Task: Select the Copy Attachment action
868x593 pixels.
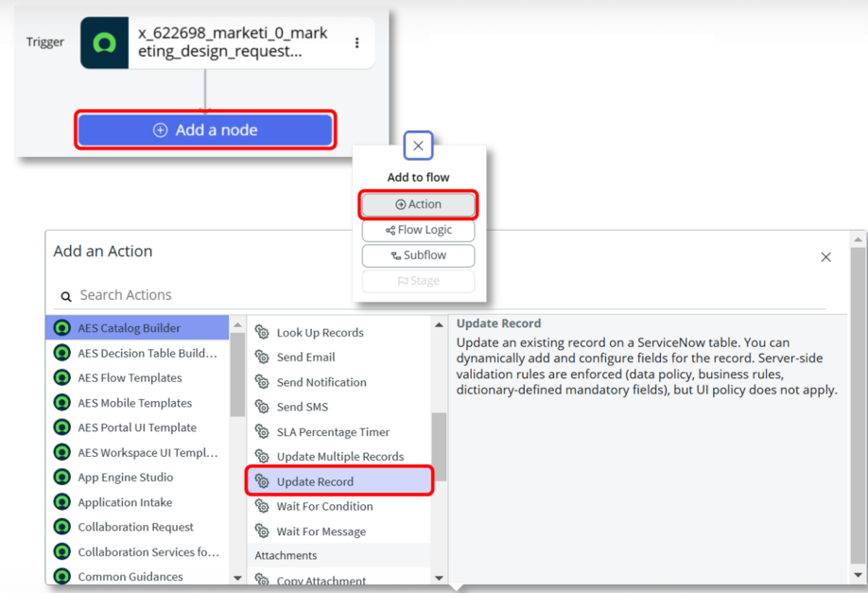Action: click(339, 578)
